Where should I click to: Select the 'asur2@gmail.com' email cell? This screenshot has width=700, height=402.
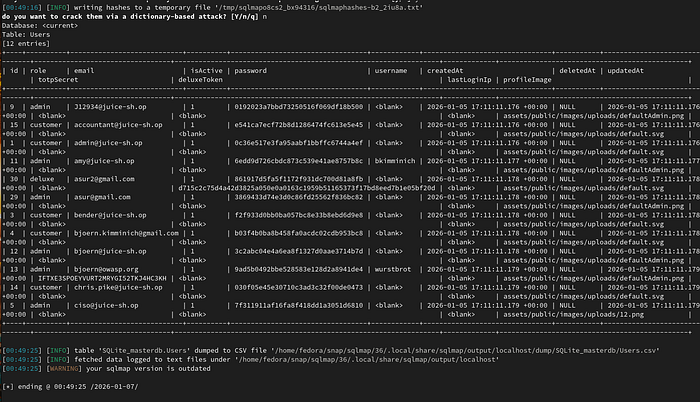tap(104, 179)
